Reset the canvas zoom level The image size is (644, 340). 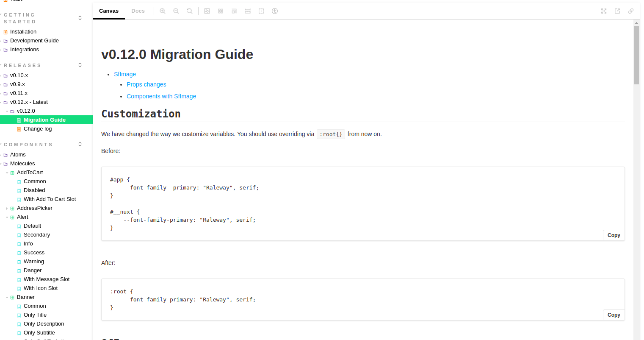(x=190, y=11)
